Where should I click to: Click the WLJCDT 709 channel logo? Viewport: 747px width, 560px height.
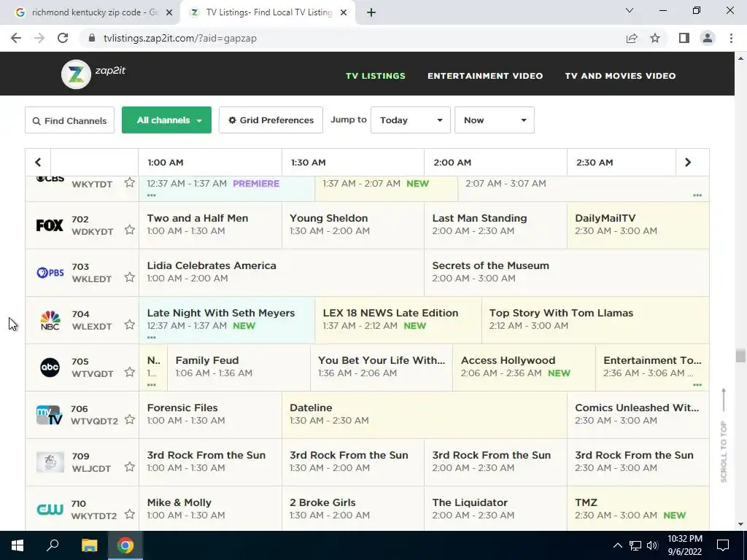click(50, 462)
